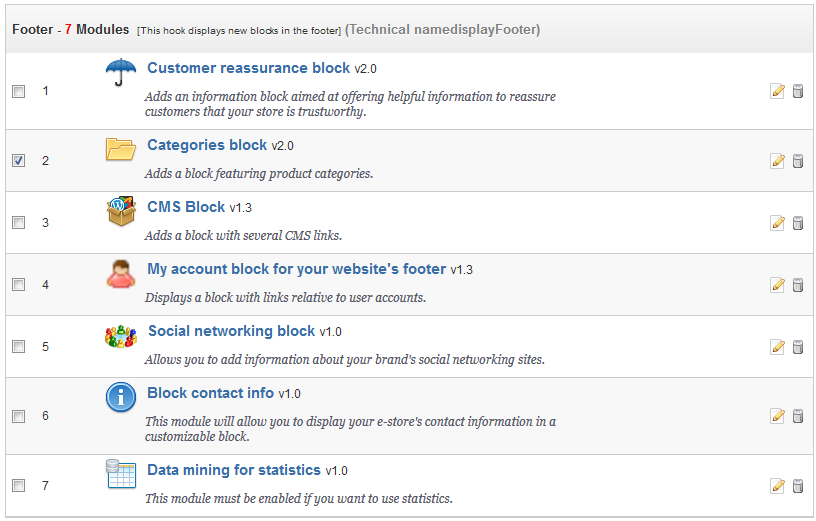Edit the My account block module
816x521 pixels.
(x=777, y=285)
